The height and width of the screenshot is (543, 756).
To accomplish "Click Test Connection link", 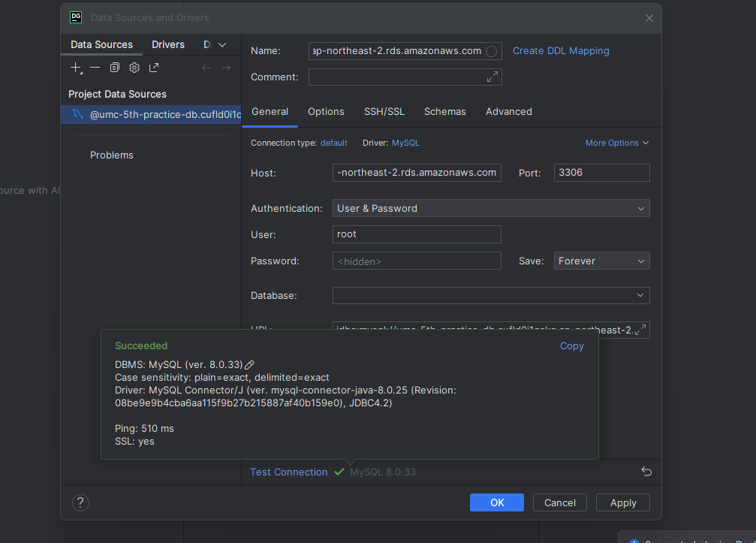I will [289, 472].
